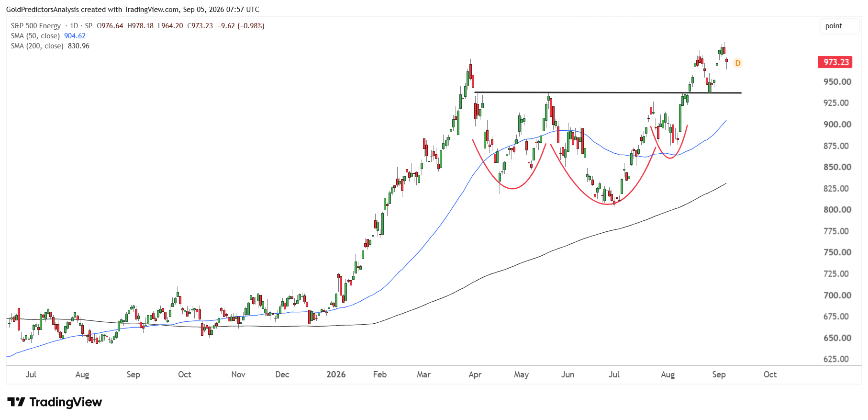This screenshot has height=420, width=868.
Task: Click the open value O976.64
Action: [x=110, y=26]
